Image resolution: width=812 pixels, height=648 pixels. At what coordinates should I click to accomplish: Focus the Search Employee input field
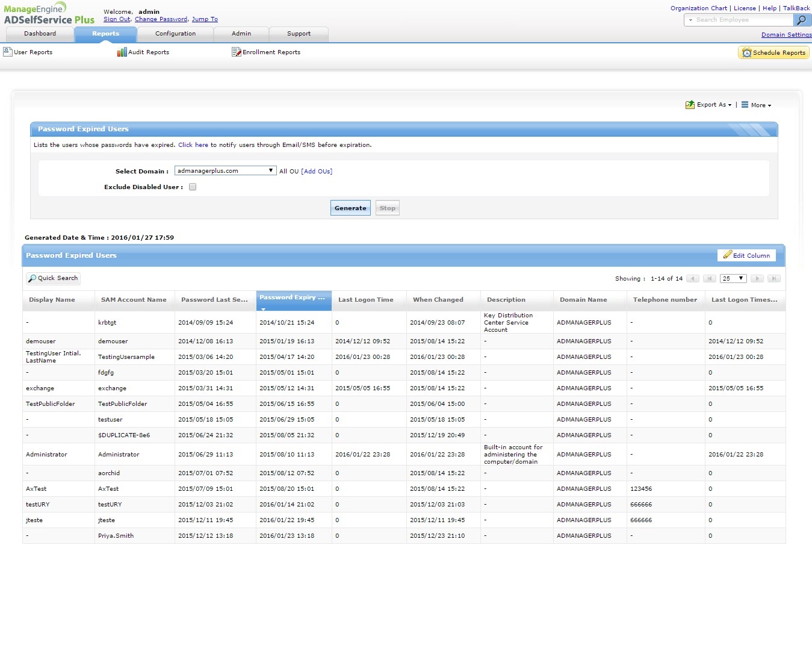click(743, 20)
